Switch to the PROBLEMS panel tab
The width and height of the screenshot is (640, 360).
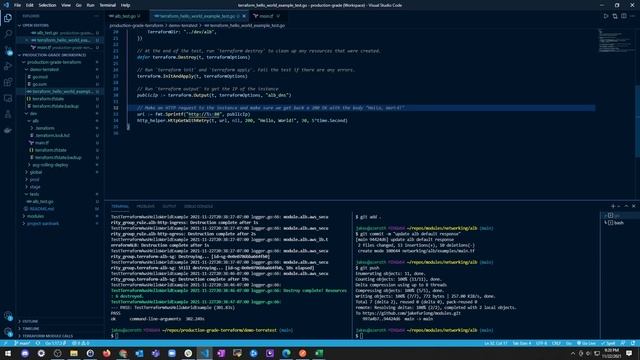(146, 207)
